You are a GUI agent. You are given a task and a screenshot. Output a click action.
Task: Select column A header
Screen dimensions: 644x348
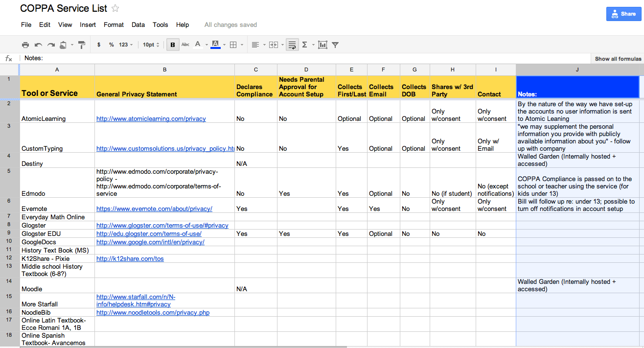click(57, 70)
